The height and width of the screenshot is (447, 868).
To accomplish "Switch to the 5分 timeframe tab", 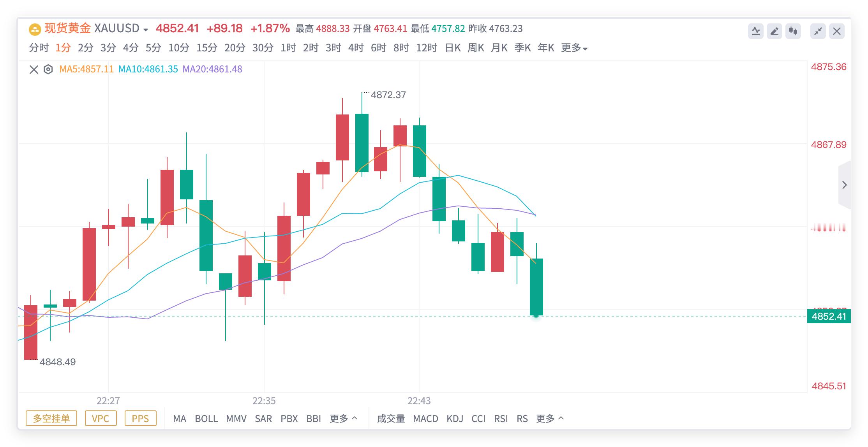I will [153, 48].
